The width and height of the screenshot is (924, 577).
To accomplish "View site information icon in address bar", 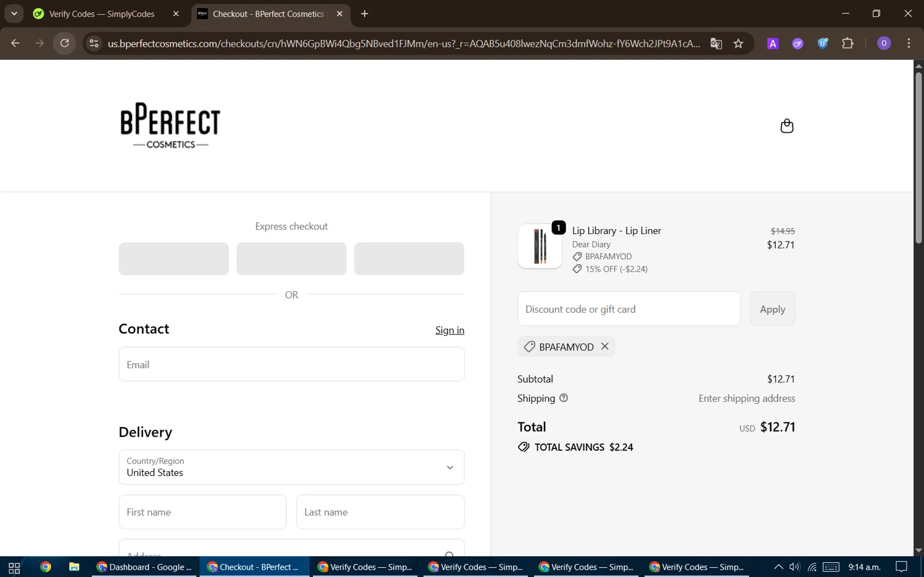I will tap(94, 43).
